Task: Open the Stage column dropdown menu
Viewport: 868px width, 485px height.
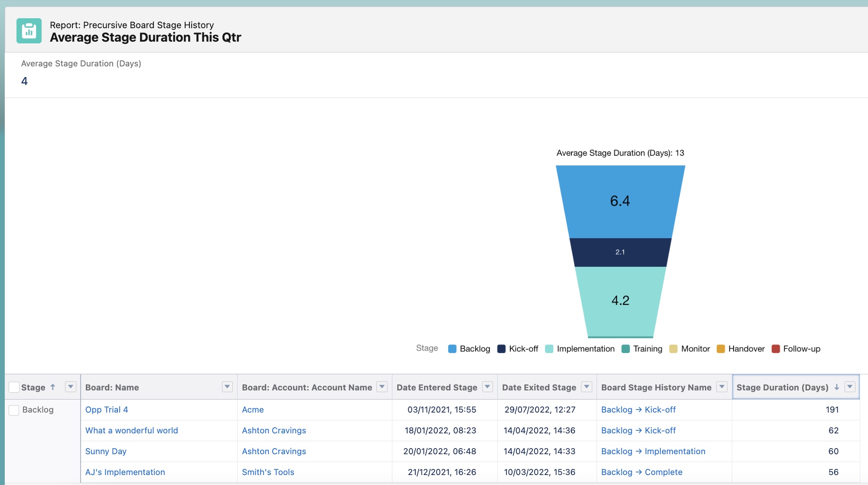Action: 70,387
